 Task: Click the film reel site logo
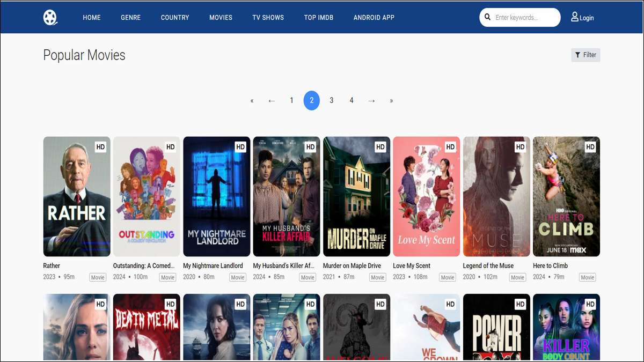[50, 17]
